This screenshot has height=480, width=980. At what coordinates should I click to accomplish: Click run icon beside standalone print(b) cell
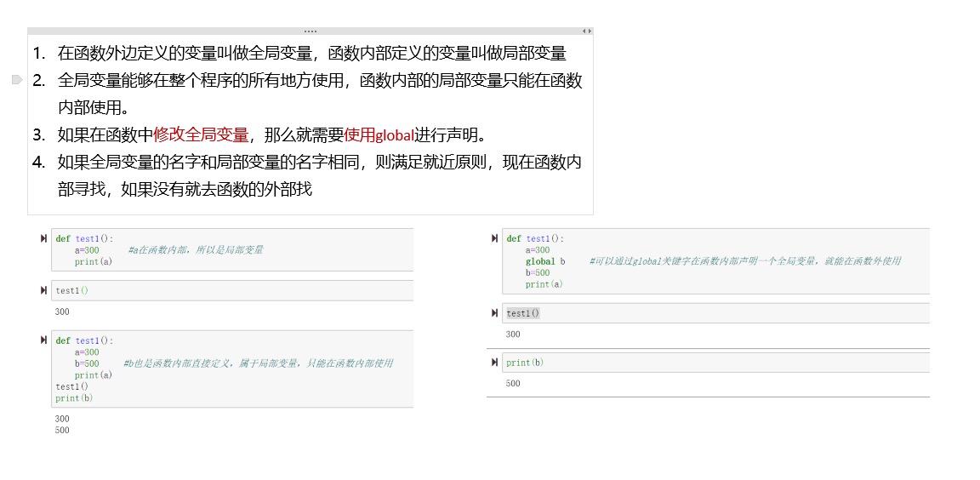tap(494, 363)
